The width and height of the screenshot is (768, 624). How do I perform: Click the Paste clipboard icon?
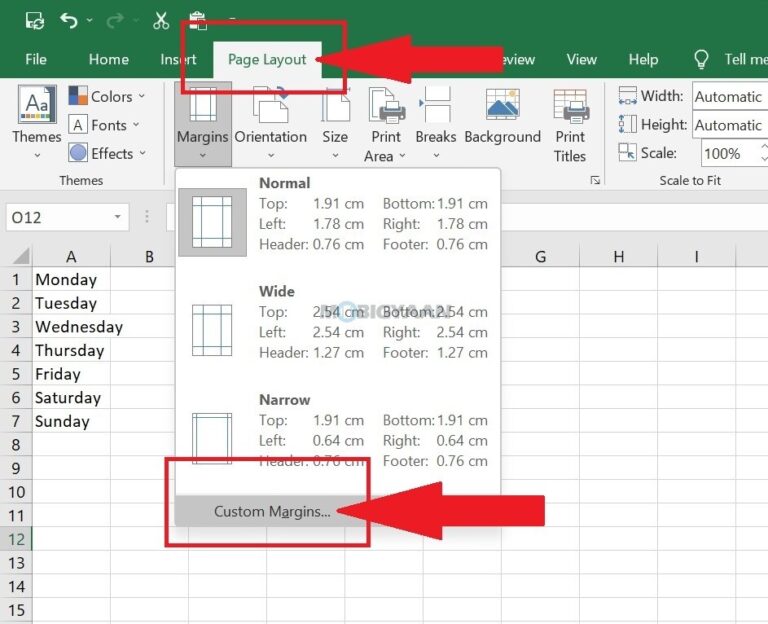[x=197, y=21]
